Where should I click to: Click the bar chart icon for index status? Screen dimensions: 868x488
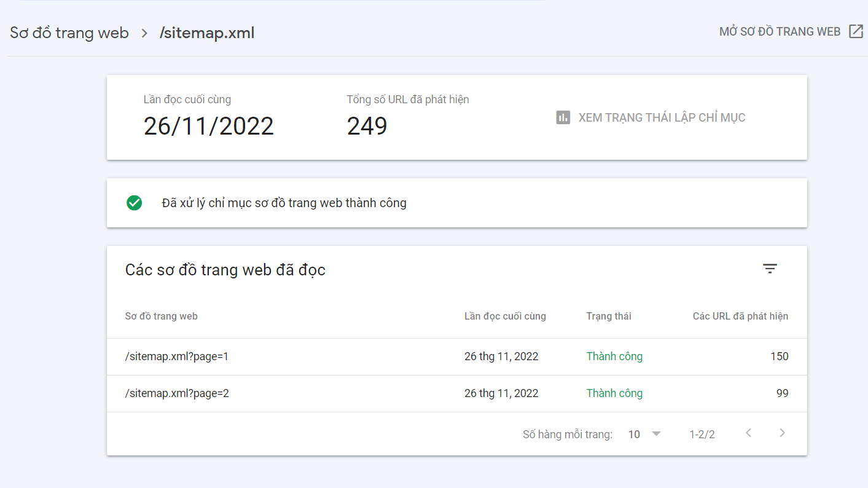pos(563,117)
